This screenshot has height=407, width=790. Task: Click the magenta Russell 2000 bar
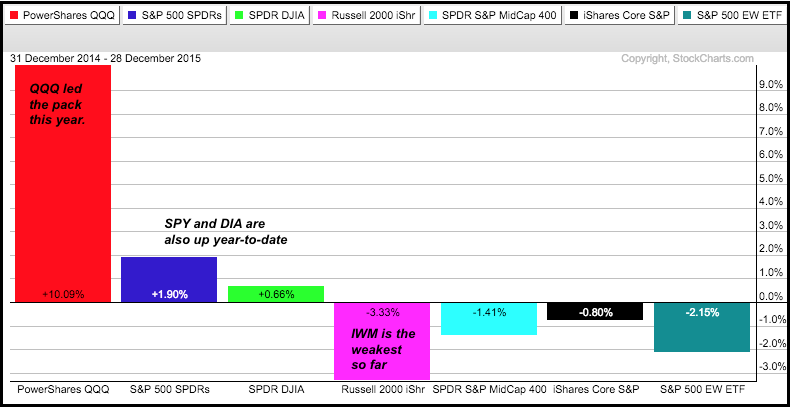[x=382, y=341]
